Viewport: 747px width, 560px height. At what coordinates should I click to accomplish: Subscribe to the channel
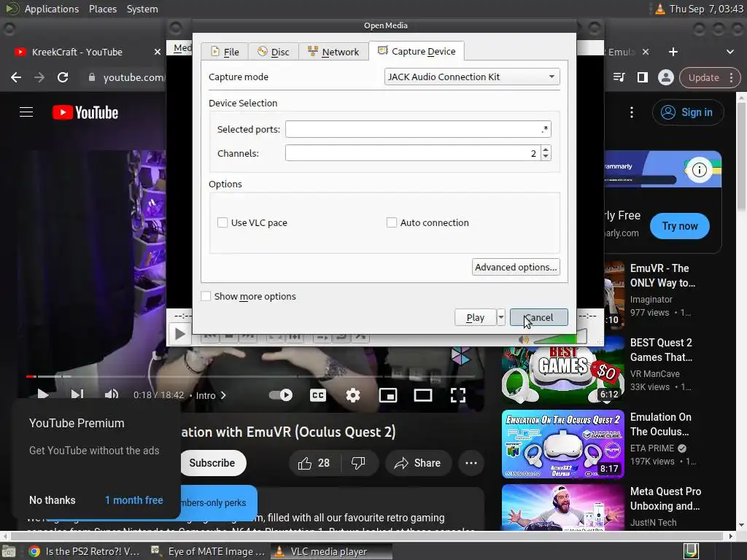click(x=212, y=463)
